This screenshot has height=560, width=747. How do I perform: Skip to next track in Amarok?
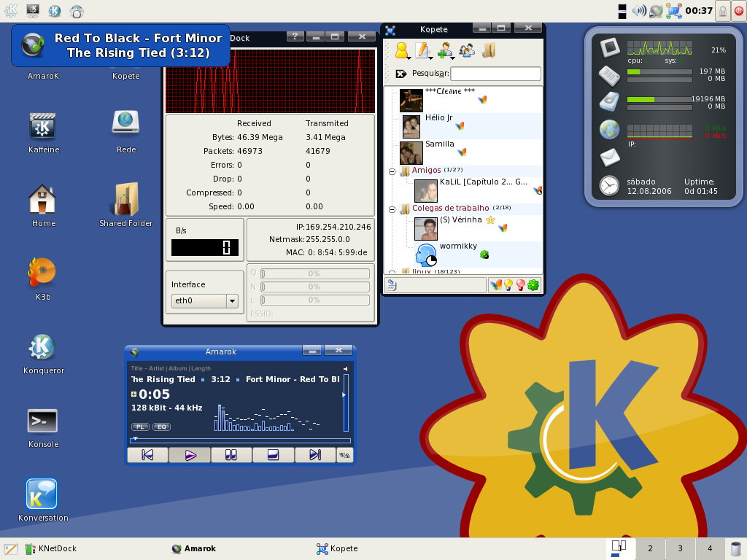(315, 455)
